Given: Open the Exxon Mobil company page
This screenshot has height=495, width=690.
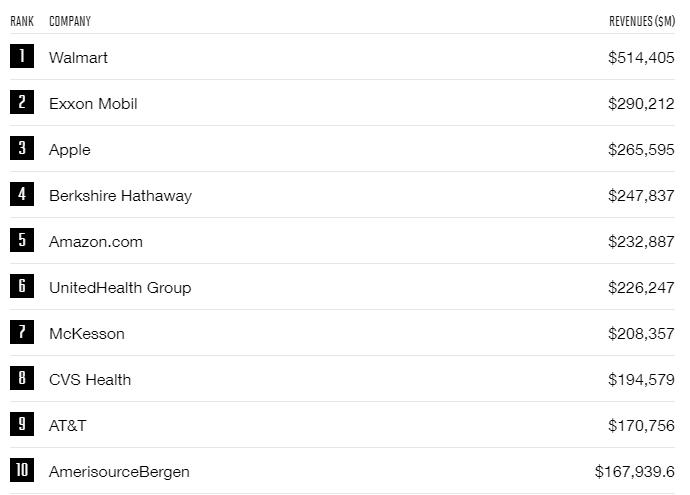Looking at the screenshot, I should point(93,104).
